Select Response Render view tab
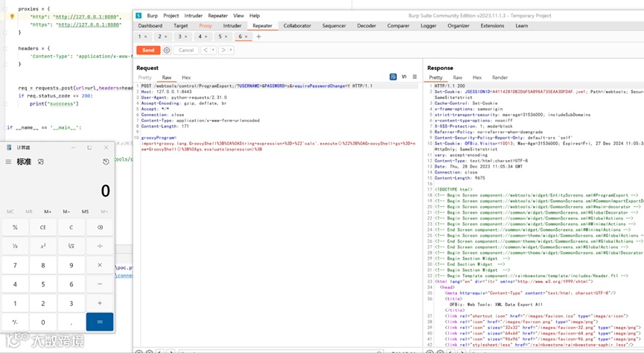The width and height of the screenshot is (644, 353). click(500, 77)
